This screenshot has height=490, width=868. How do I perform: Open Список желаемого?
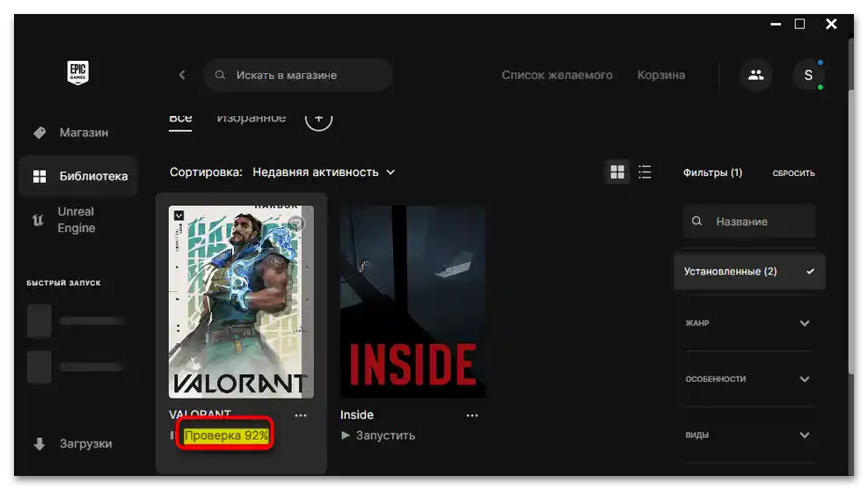(557, 75)
